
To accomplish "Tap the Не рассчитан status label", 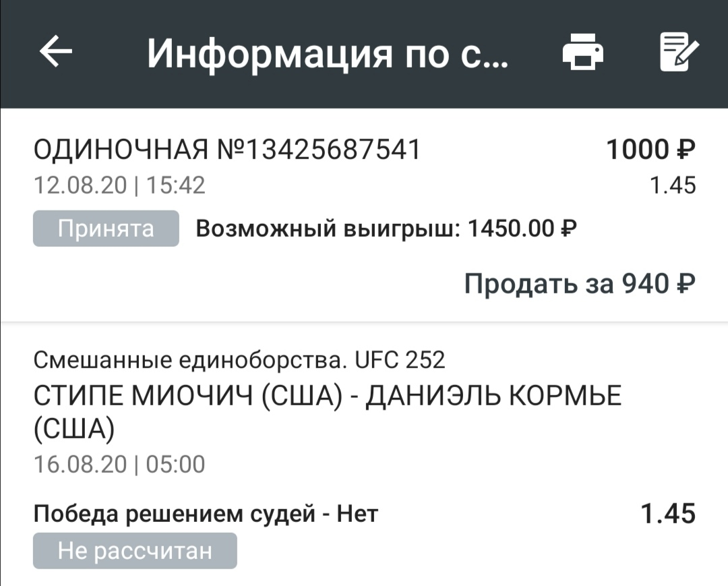I will 134,550.
